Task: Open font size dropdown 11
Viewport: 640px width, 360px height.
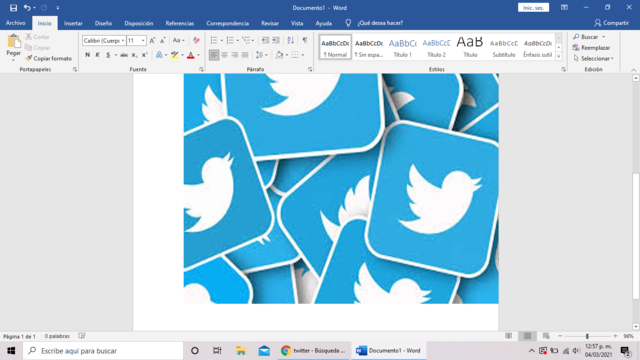Action: pos(143,40)
